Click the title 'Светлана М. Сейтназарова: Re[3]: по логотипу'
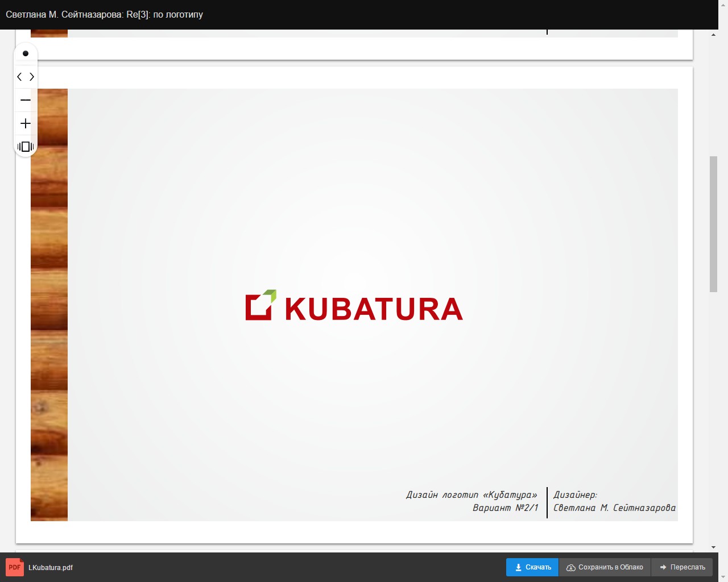This screenshot has height=582, width=728. tap(104, 14)
